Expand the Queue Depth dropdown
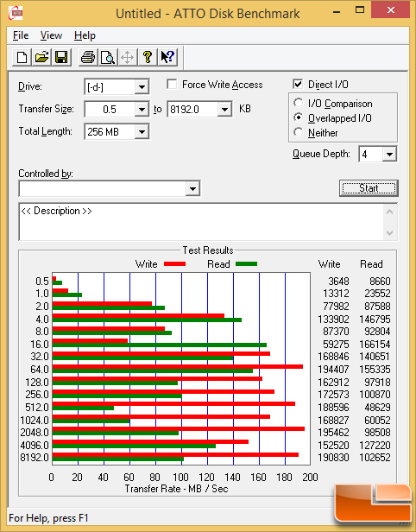The height and width of the screenshot is (532, 416). 389,155
